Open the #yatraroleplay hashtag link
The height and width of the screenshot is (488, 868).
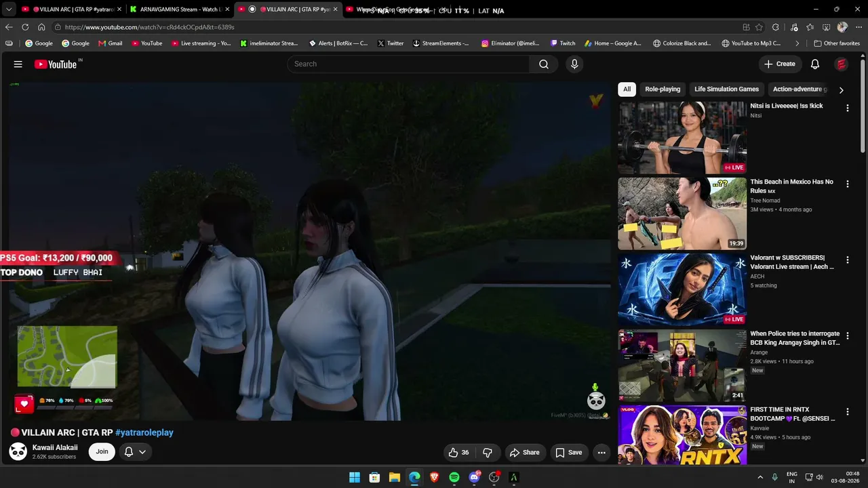(x=144, y=432)
